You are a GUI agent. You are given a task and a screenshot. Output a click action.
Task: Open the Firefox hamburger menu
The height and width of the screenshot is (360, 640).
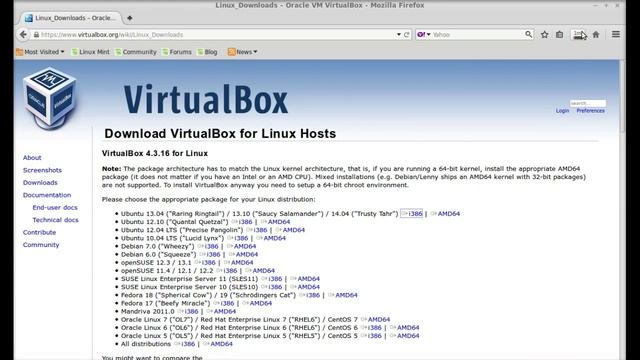click(x=616, y=35)
